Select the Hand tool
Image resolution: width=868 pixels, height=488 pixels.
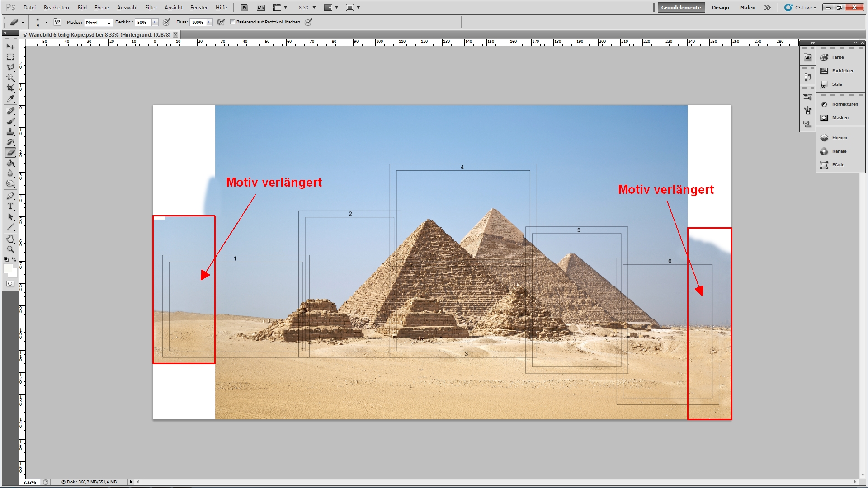[10, 239]
